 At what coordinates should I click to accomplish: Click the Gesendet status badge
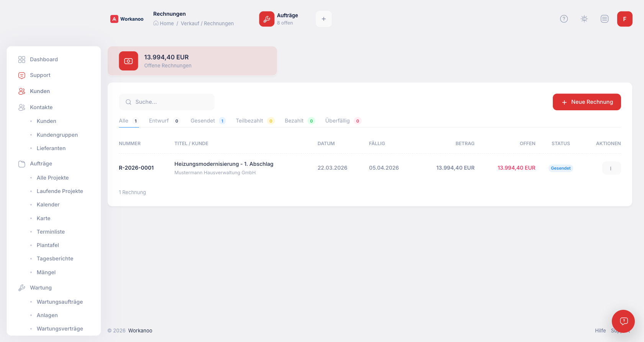pyautogui.click(x=560, y=168)
